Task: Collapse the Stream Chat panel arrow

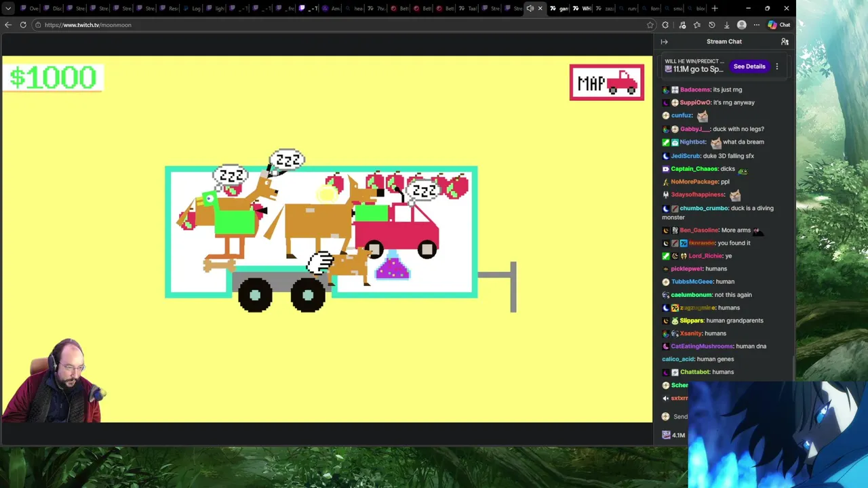Action: point(665,42)
